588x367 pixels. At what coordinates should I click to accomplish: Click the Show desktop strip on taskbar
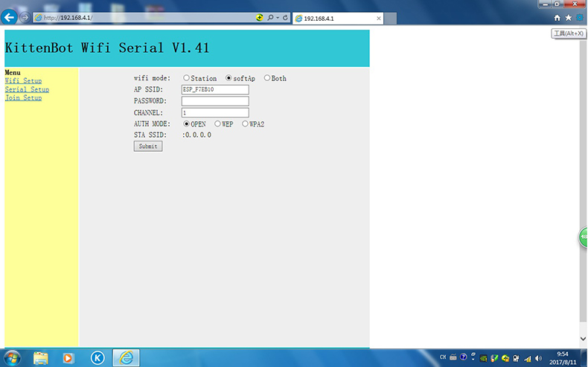click(584, 358)
